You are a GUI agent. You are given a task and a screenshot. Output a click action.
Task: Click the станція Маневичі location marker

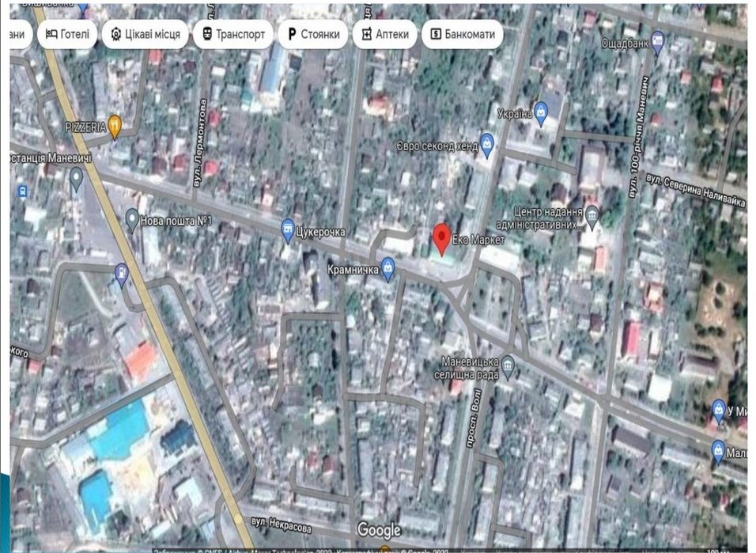tap(76, 180)
